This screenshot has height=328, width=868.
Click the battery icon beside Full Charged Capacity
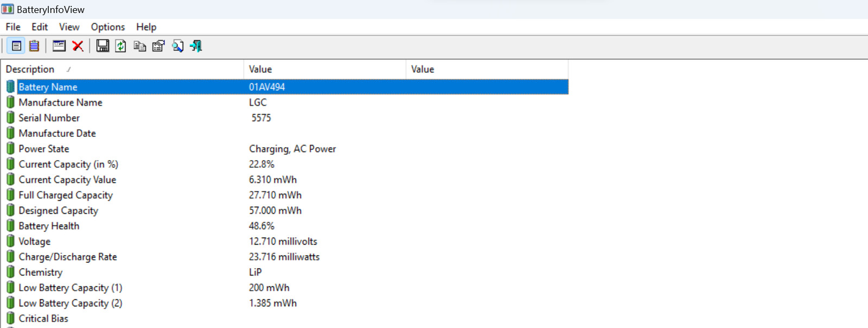click(x=10, y=195)
